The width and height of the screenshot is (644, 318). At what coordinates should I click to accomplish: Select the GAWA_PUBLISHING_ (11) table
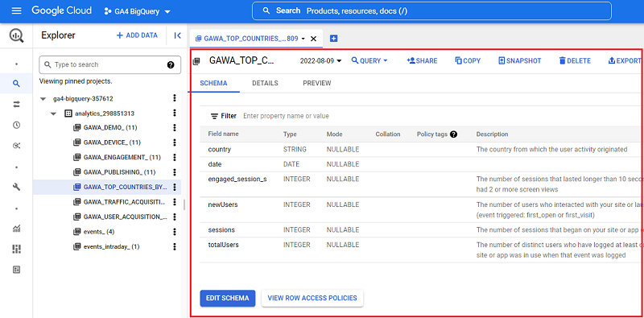pyautogui.click(x=114, y=172)
